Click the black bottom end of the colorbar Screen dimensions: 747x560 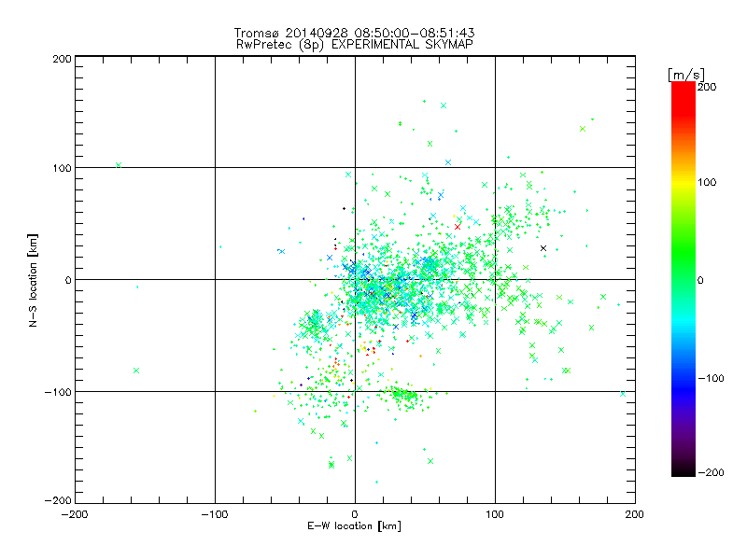point(684,469)
